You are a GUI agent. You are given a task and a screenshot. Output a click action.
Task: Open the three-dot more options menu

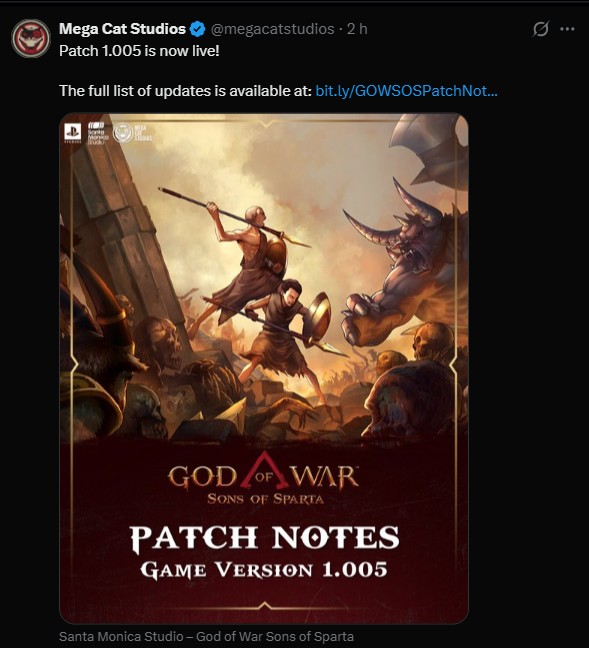[x=567, y=29]
